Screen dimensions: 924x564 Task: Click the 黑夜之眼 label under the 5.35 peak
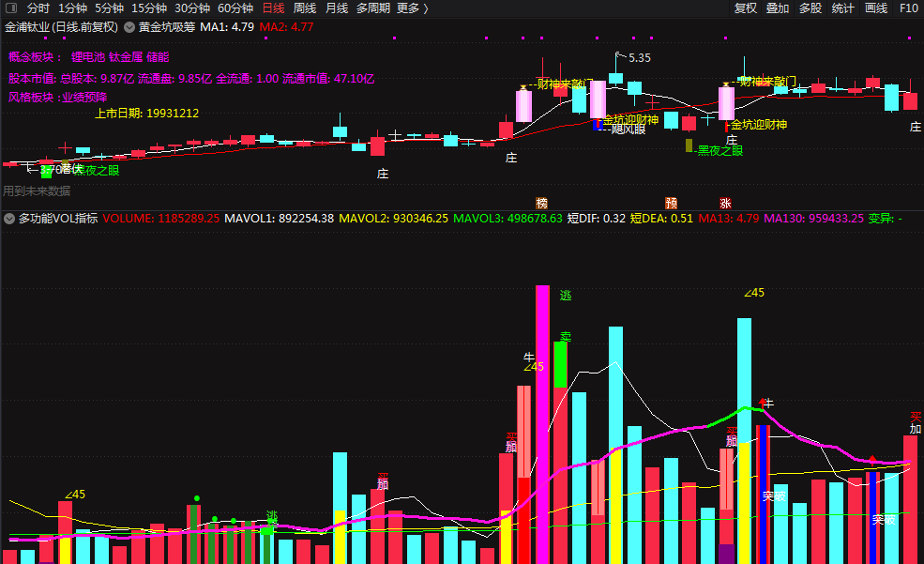[x=720, y=151]
